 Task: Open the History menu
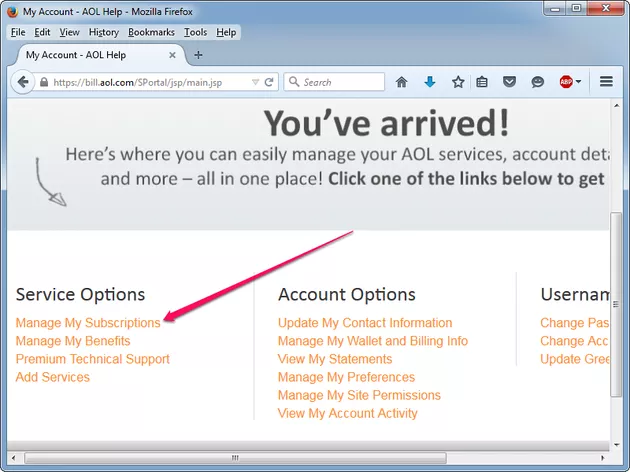click(104, 32)
